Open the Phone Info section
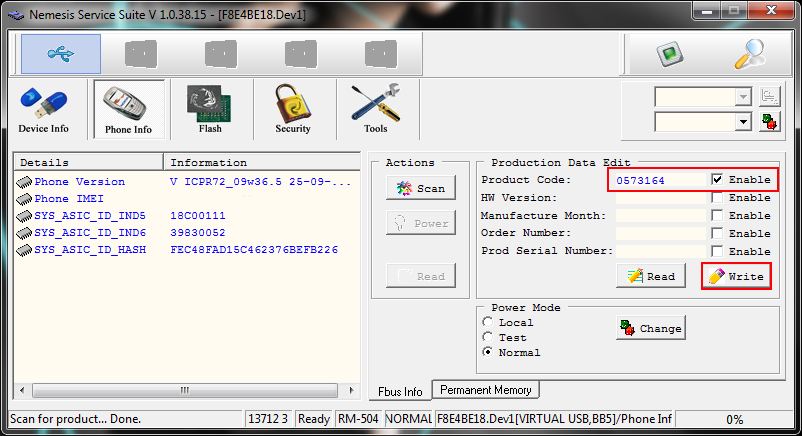 pos(129,110)
